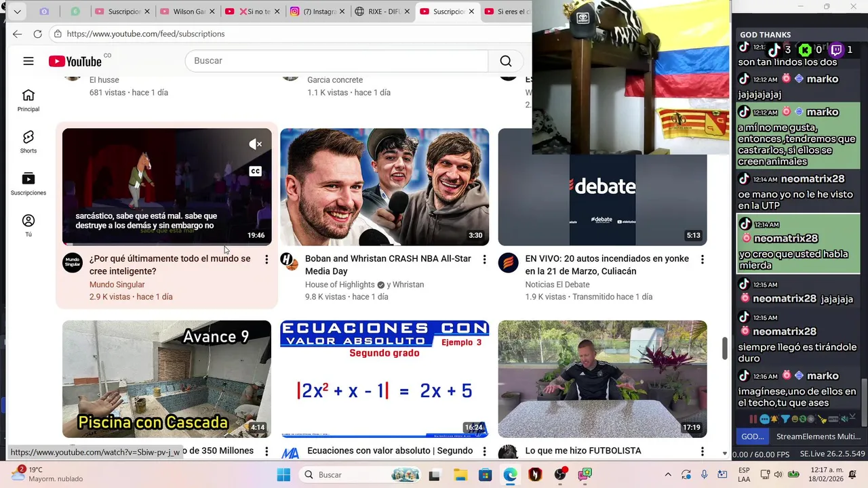Screen dimensions: 868x488
Task: Open the Windows Start button
Action: point(283,474)
